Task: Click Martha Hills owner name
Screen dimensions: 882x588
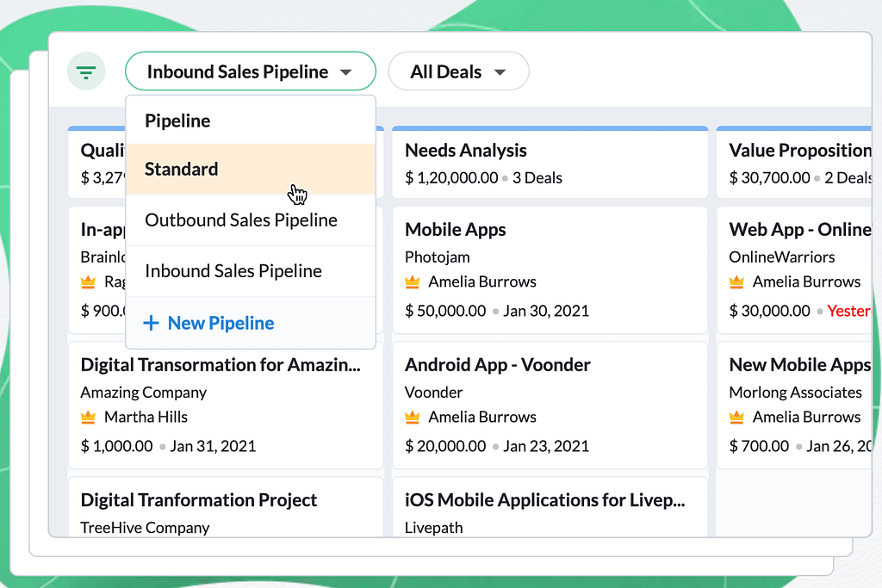Action: (146, 417)
